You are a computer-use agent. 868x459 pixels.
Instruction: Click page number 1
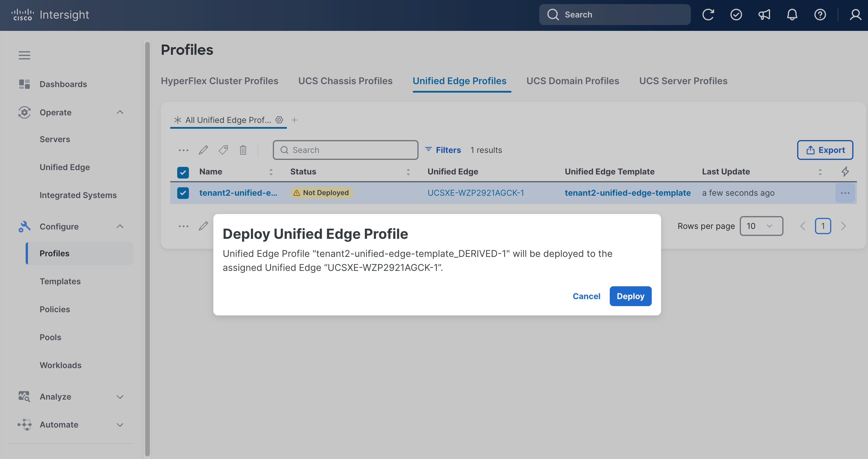[x=823, y=226]
